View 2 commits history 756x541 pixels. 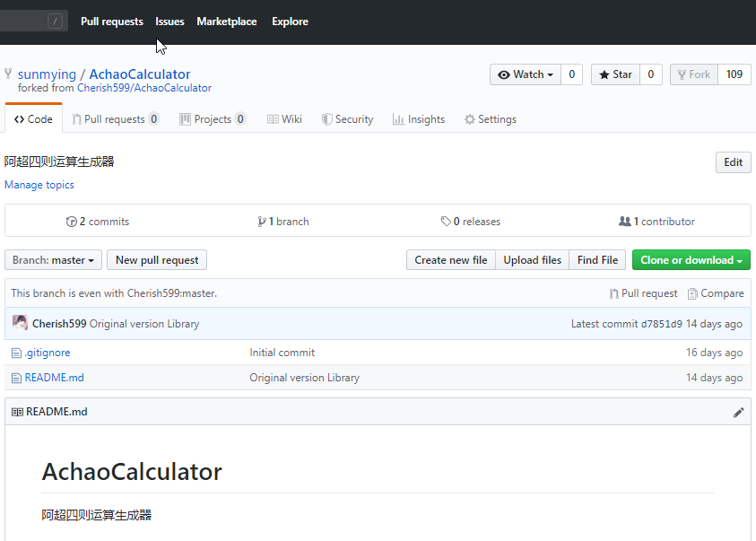click(98, 222)
